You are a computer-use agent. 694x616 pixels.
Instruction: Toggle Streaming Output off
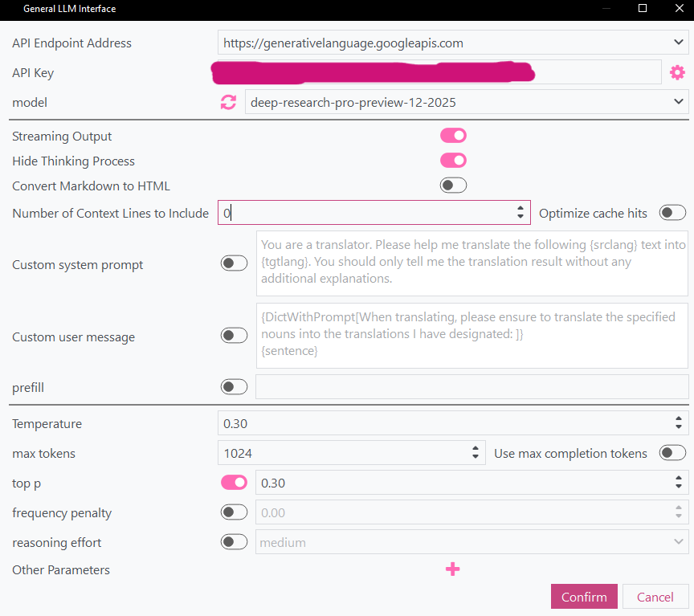click(453, 136)
